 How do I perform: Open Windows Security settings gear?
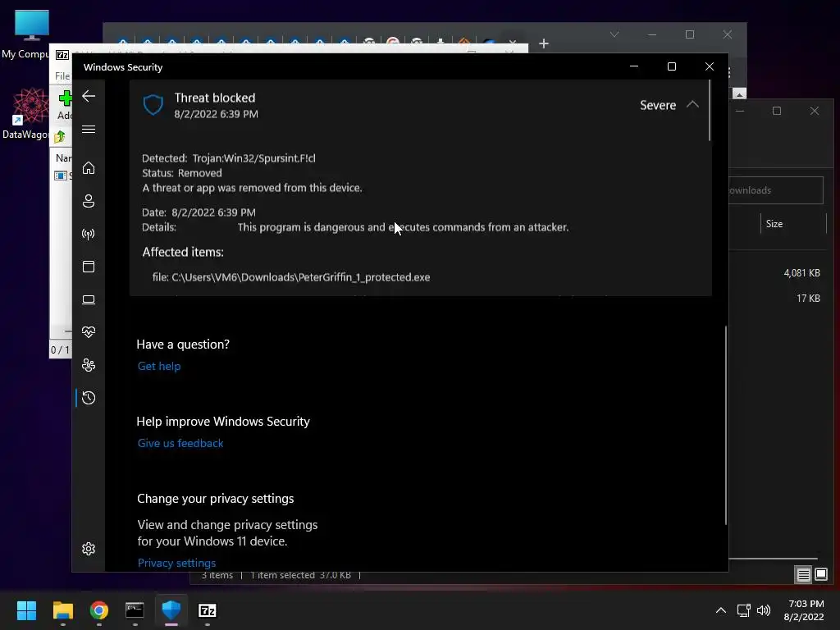pyautogui.click(x=89, y=549)
